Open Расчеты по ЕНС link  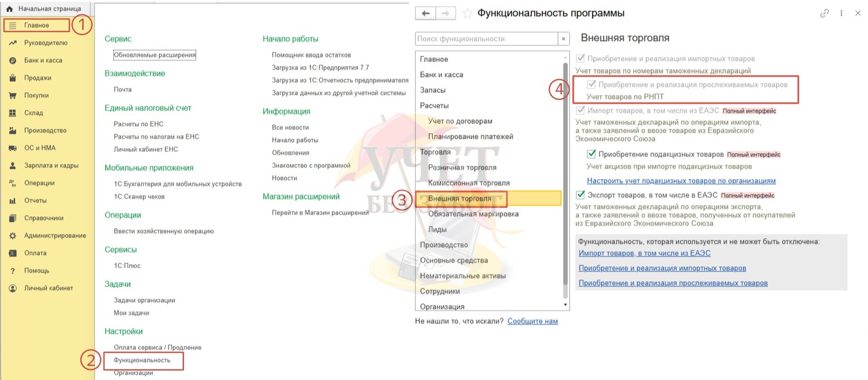pos(139,124)
